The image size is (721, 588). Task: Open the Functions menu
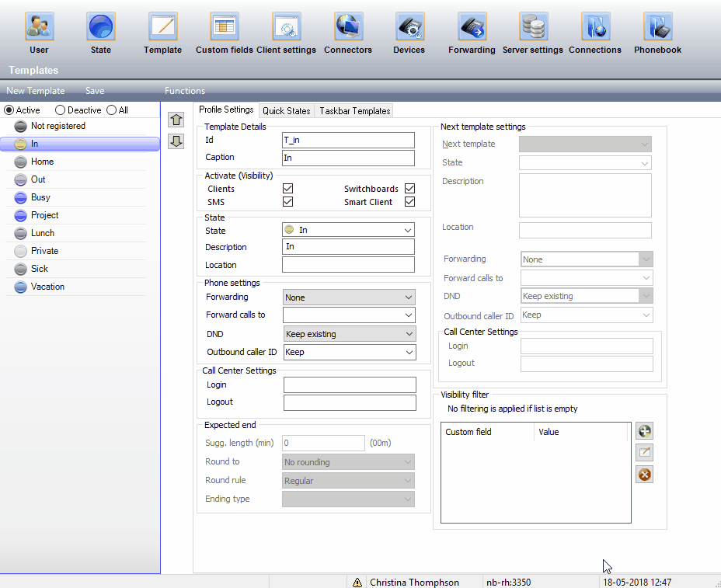(x=185, y=91)
